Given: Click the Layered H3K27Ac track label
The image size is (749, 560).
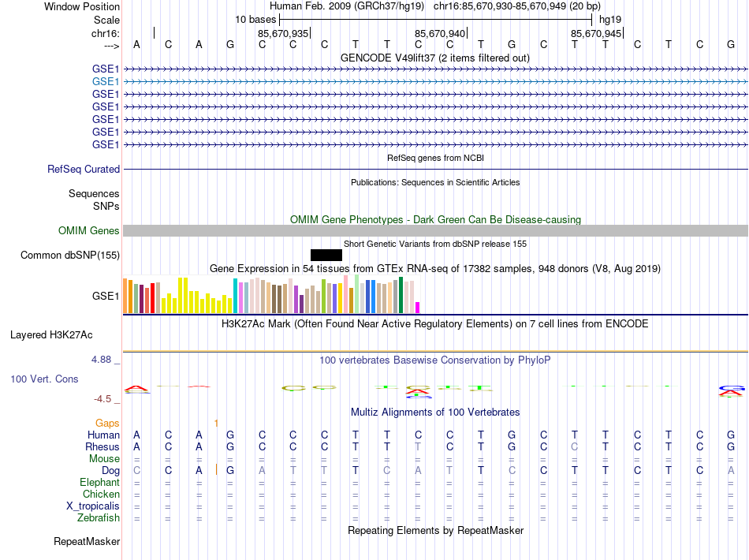Looking at the screenshot, I should (x=51, y=335).
